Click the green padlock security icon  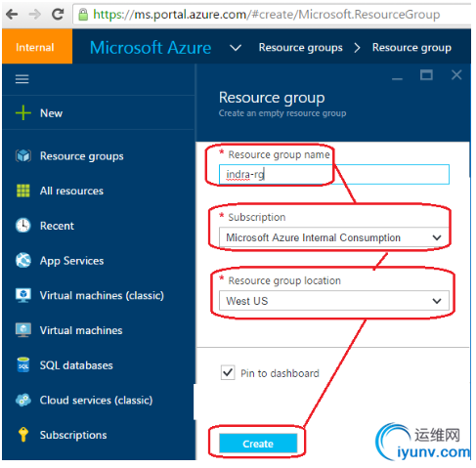(83, 15)
